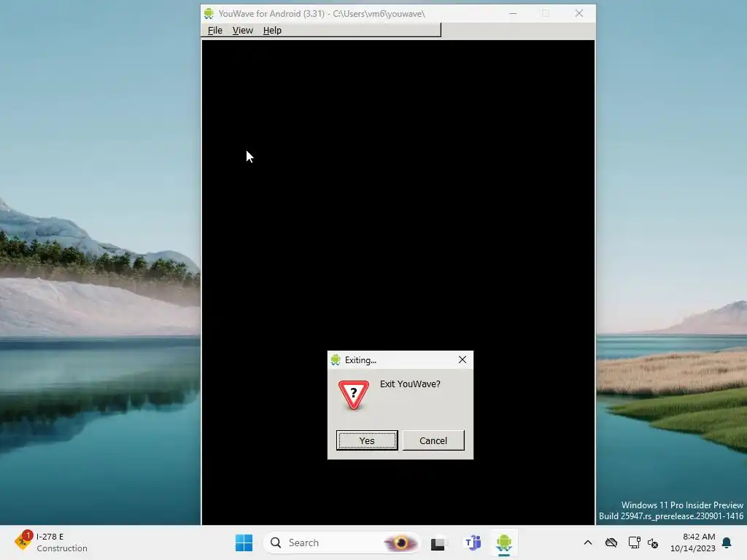Click the muted volume tray icon
Screen dimensions: 747x560
[653, 542]
